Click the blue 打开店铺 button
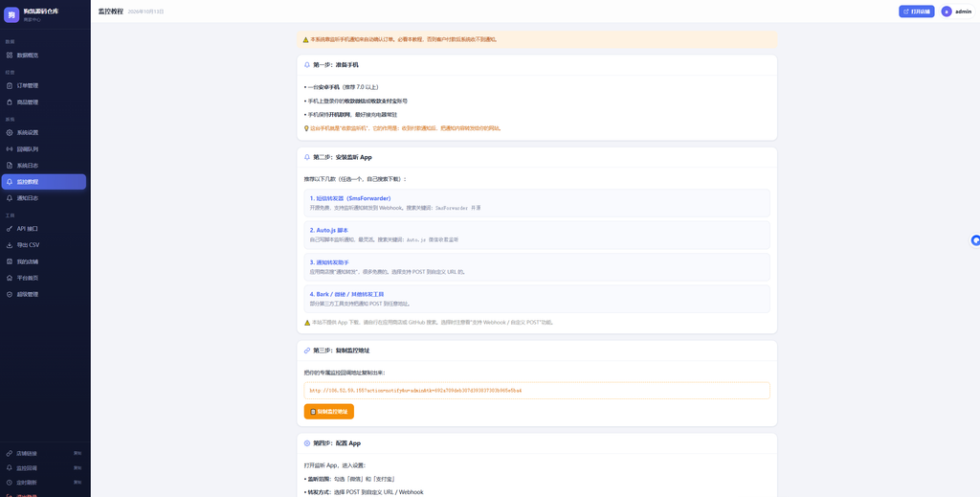 916,11
